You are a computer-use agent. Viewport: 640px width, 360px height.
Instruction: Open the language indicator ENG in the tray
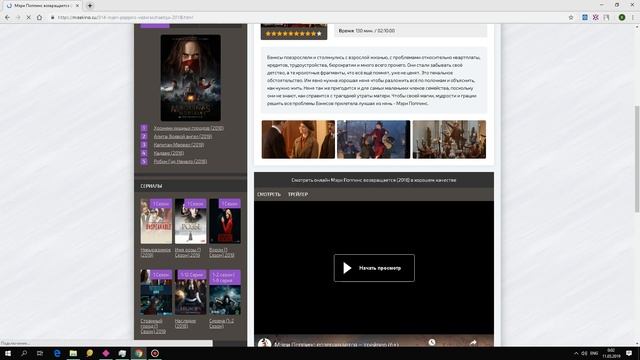click(594, 353)
